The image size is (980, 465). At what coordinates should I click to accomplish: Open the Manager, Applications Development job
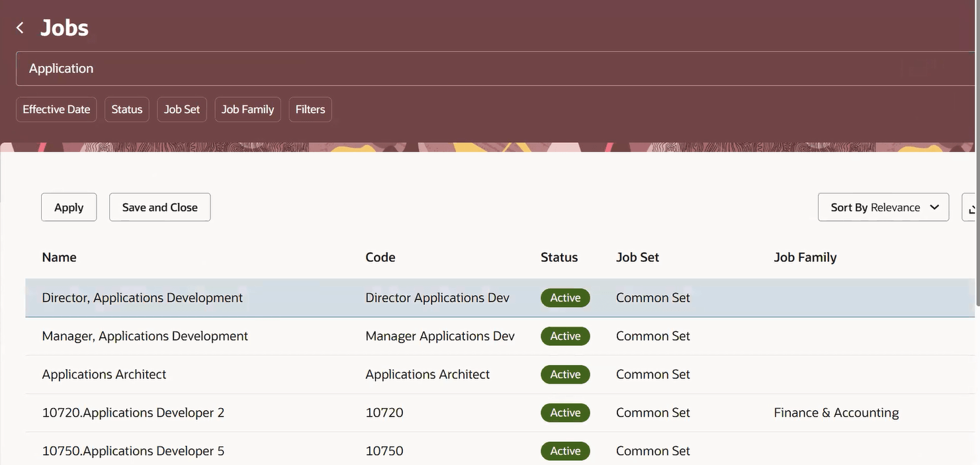point(145,335)
